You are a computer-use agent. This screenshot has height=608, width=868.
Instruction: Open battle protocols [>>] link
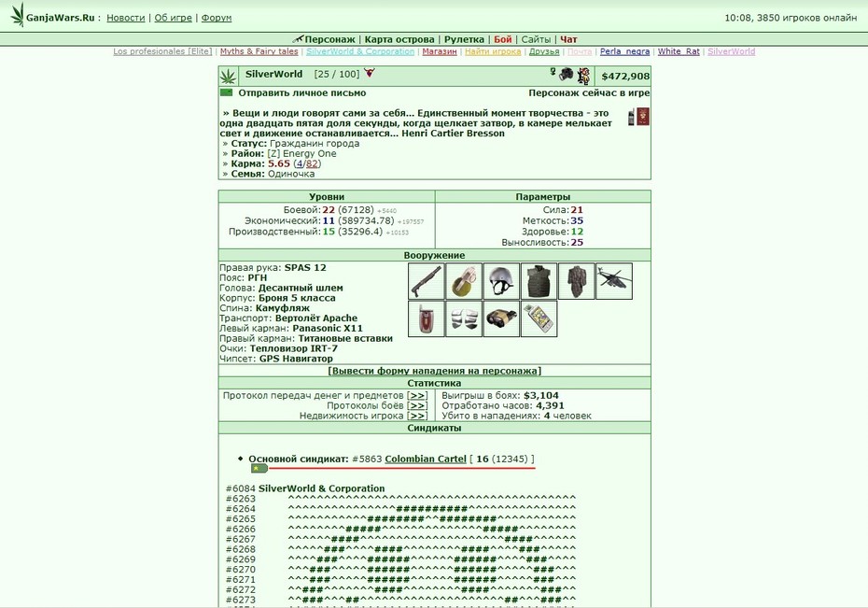pyautogui.click(x=417, y=405)
